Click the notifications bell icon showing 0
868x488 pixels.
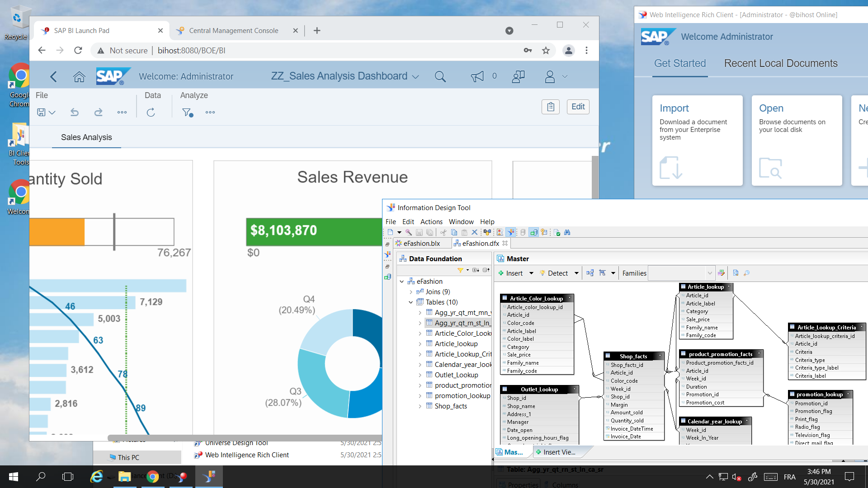tap(477, 75)
